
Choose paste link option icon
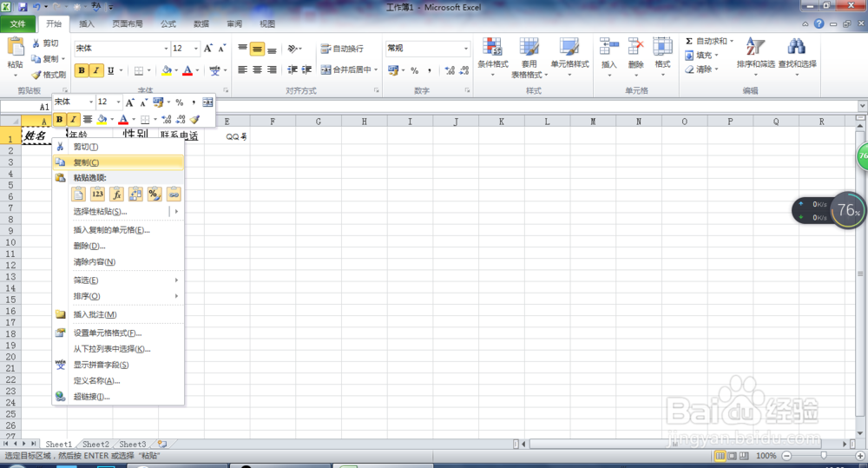click(x=174, y=194)
